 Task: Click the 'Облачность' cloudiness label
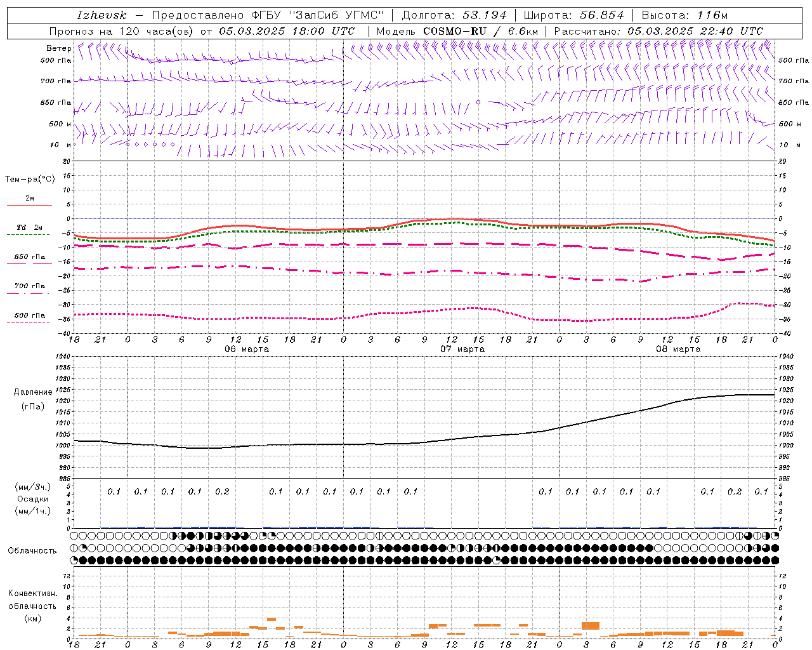32,551
